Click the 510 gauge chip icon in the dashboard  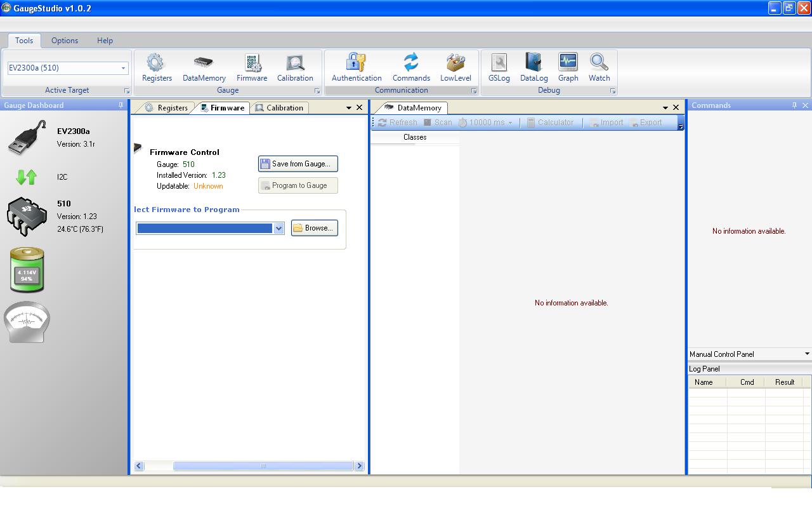point(27,217)
